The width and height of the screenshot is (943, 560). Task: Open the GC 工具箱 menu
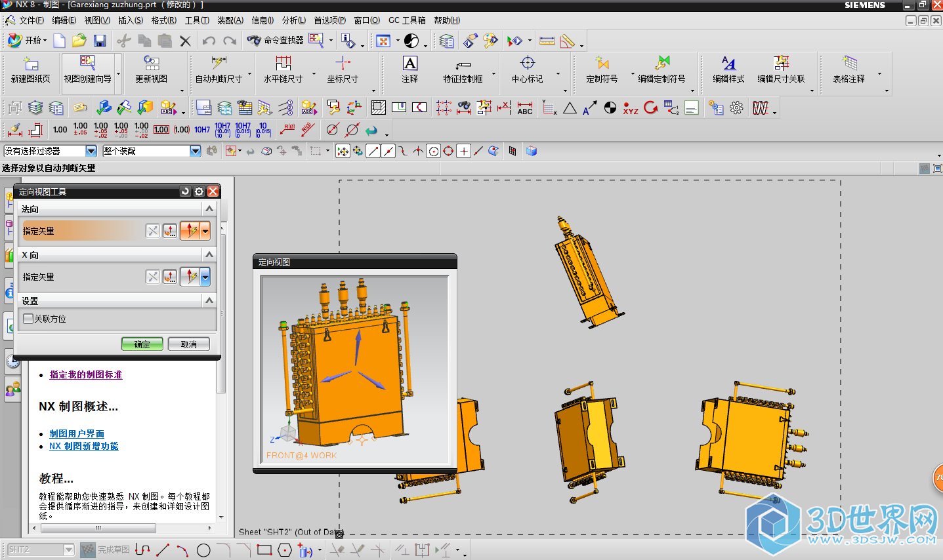click(407, 20)
